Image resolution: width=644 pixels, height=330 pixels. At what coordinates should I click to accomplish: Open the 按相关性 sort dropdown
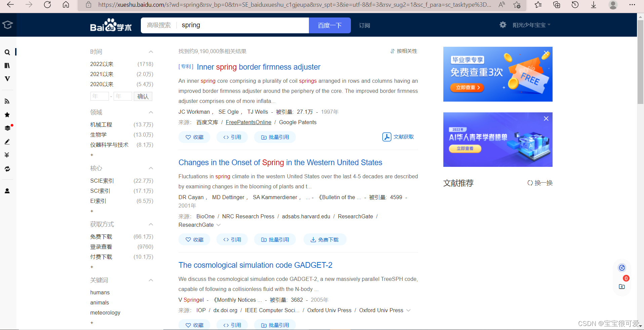click(x=404, y=51)
